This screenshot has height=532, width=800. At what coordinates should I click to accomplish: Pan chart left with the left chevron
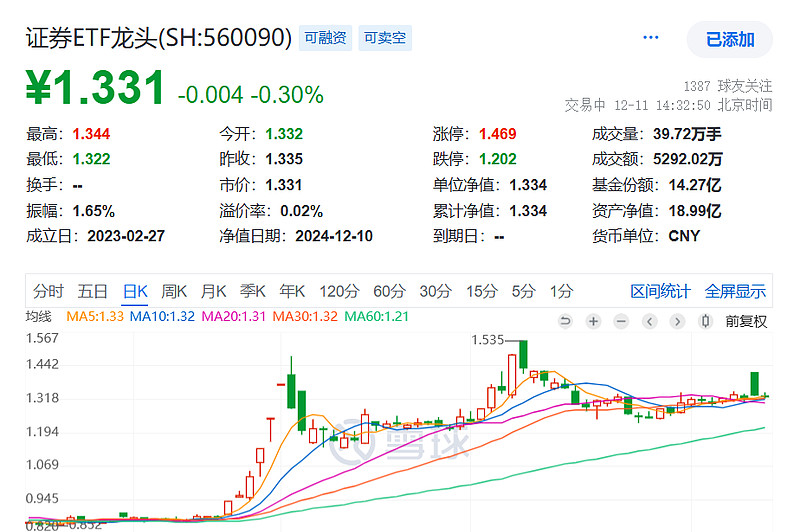click(x=649, y=321)
